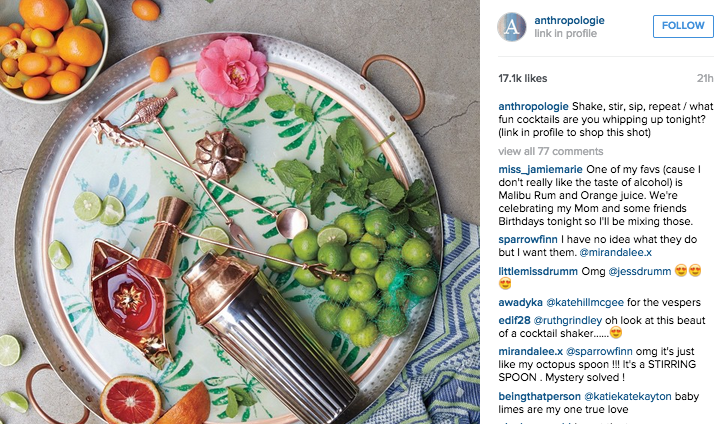The width and height of the screenshot is (724, 424).
Task: Click the @ruthgrindley mention
Action: pos(568,321)
